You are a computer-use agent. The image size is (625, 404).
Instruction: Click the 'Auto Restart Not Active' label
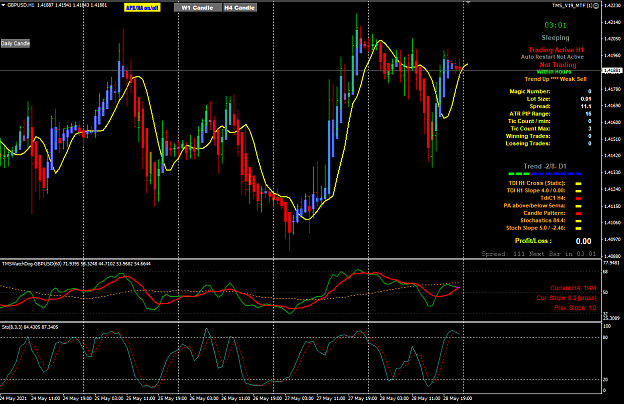tap(552, 57)
